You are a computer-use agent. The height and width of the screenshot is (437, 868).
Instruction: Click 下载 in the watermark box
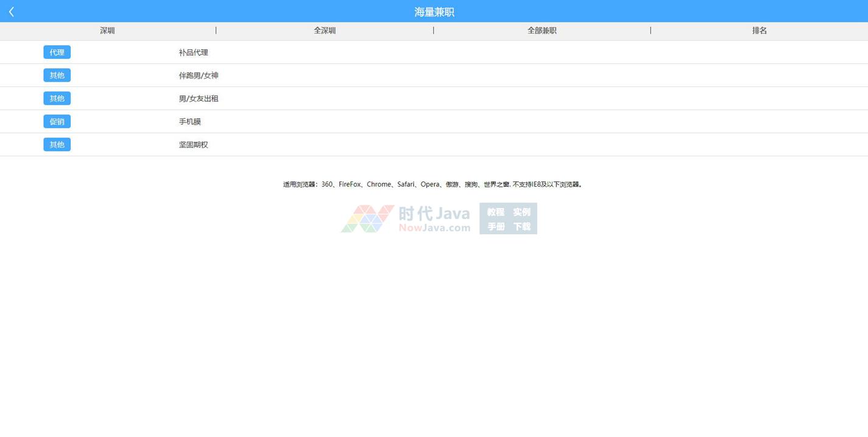(521, 226)
